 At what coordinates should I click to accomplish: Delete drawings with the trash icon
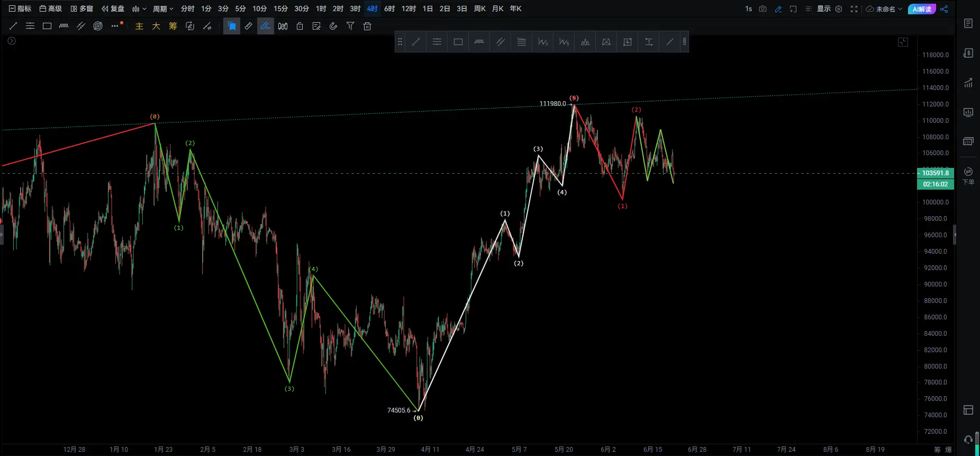[x=367, y=26]
